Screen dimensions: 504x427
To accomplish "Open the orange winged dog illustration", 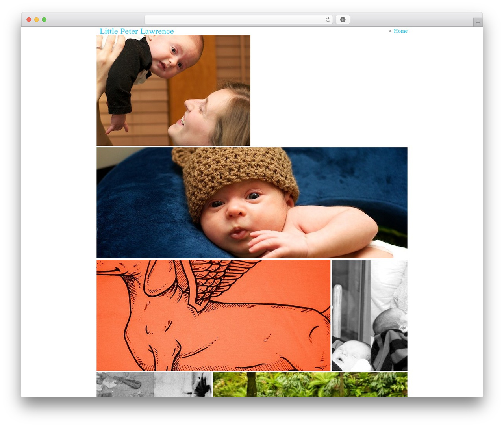I will pyautogui.click(x=213, y=315).
